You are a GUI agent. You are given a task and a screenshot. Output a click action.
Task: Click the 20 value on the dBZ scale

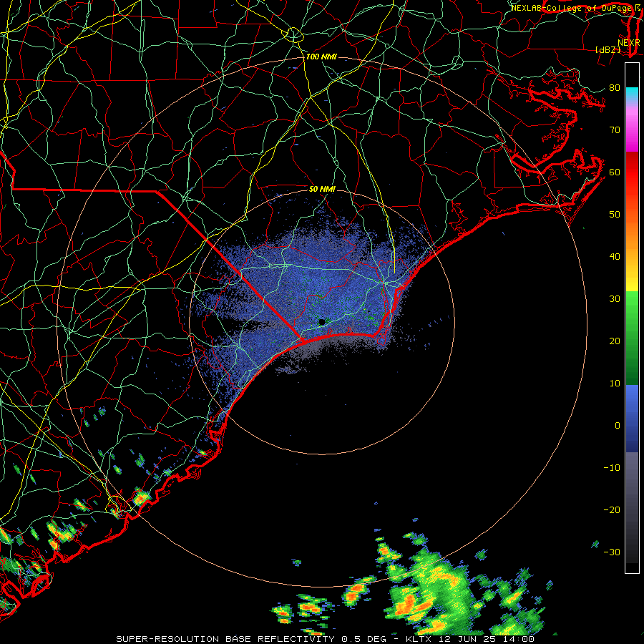point(615,341)
